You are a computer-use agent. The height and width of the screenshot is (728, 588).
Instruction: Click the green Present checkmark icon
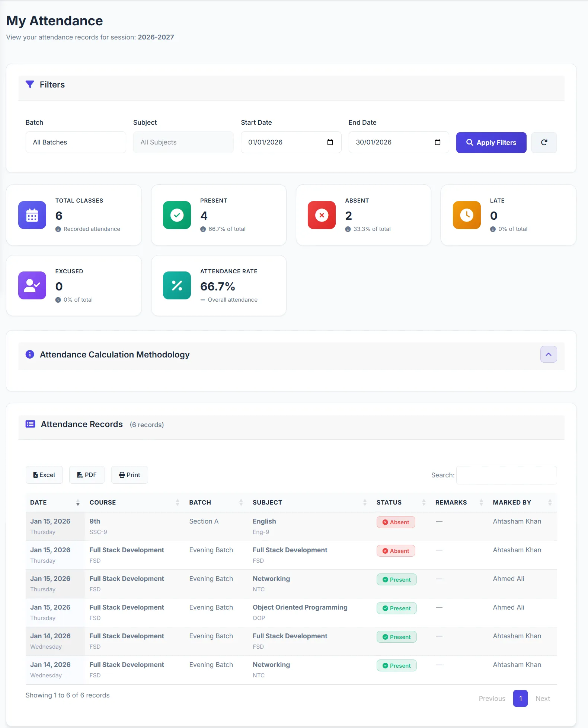[177, 215]
